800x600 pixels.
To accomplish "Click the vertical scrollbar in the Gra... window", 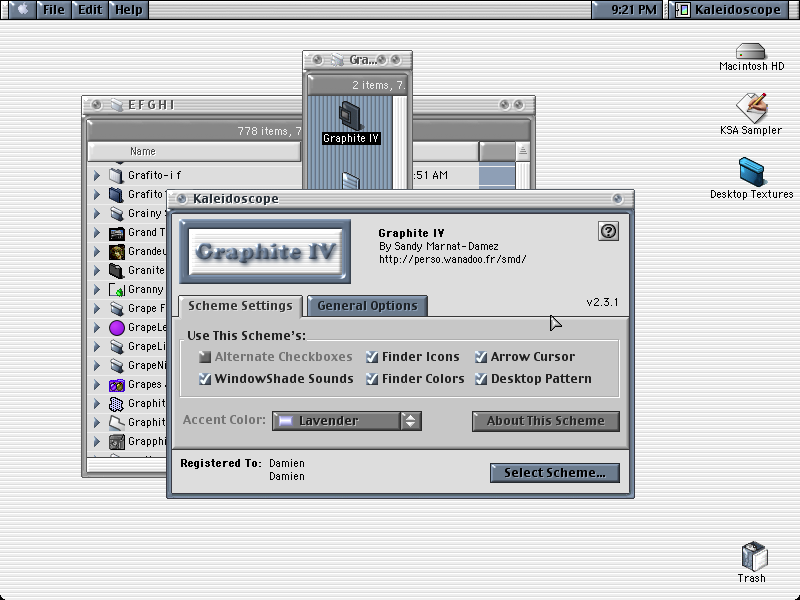I will click(400, 142).
